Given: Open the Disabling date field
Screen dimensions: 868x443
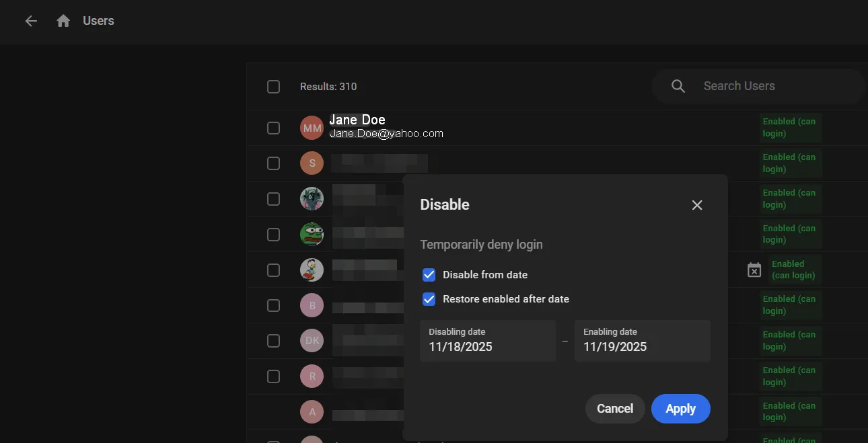Looking at the screenshot, I should click(488, 341).
